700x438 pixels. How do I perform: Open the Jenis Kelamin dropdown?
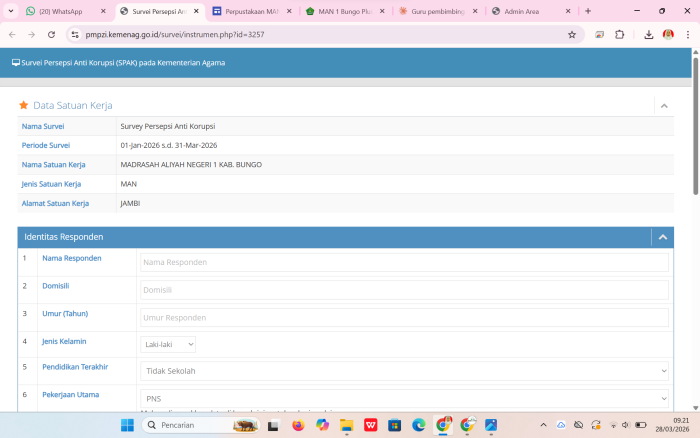tap(168, 344)
